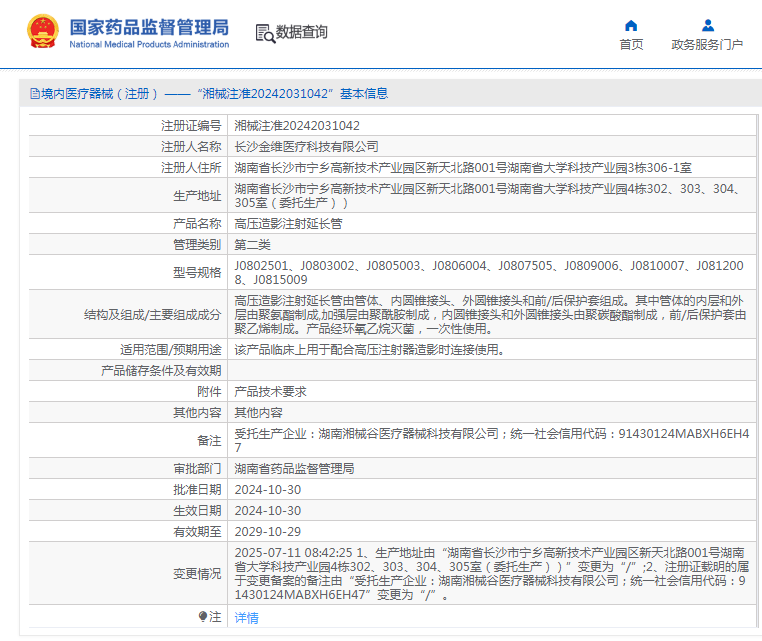762x641 pixels.
Task: Click the 产品名称 label
Action: [x=197, y=224]
